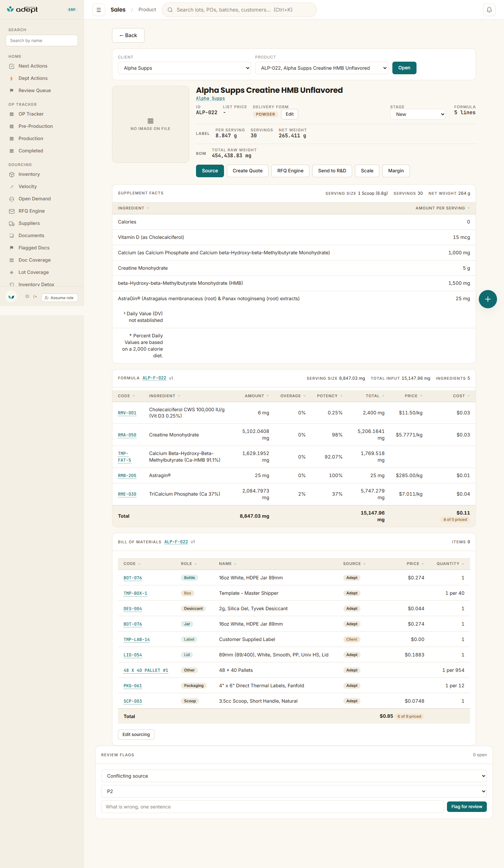
Task: Open the Conflicting source flag type dropdown
Action: click(x=294, y=776)
